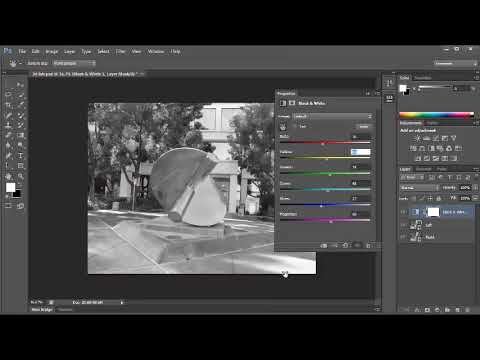Open the tool preset picker arrow

20,63
